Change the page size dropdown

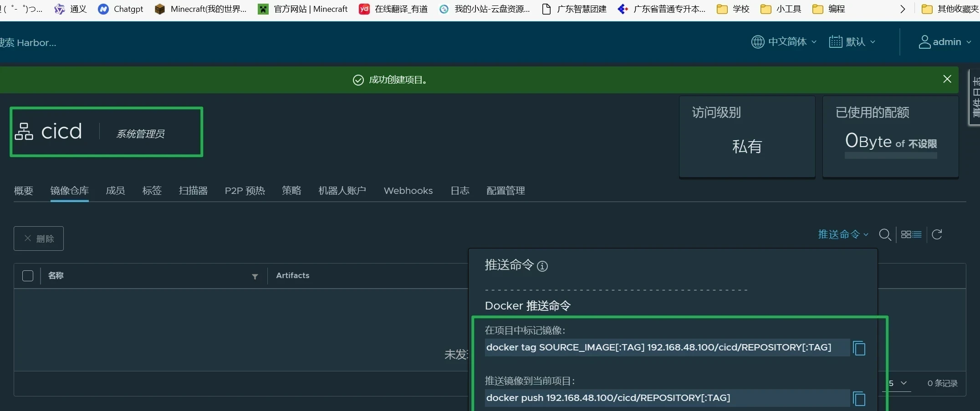point(898,383)
